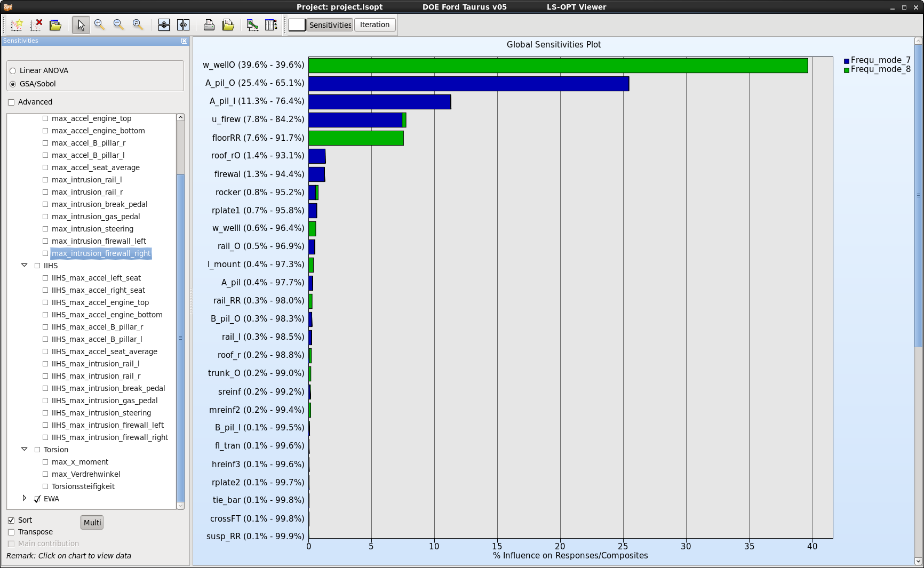Click the split vertically icon
924x568 pixels.
click(164, 25)
